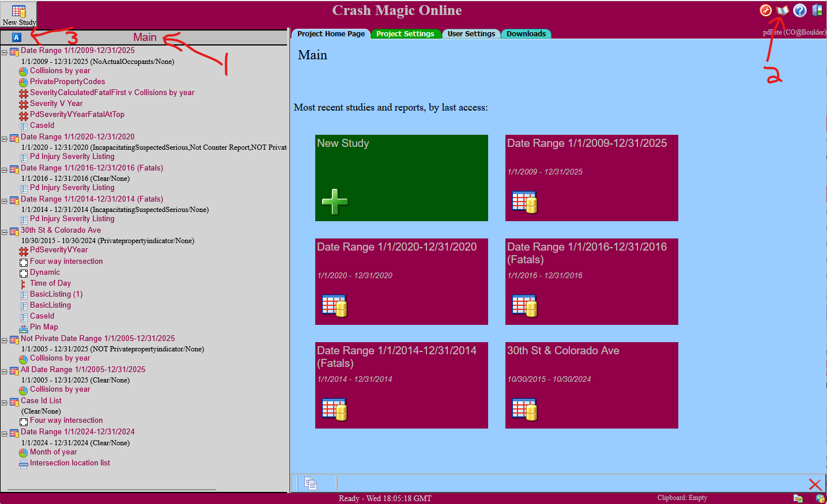827x504 pixels.
Task: Click the New Study toolbar button
Action: [x=18, y=15]
